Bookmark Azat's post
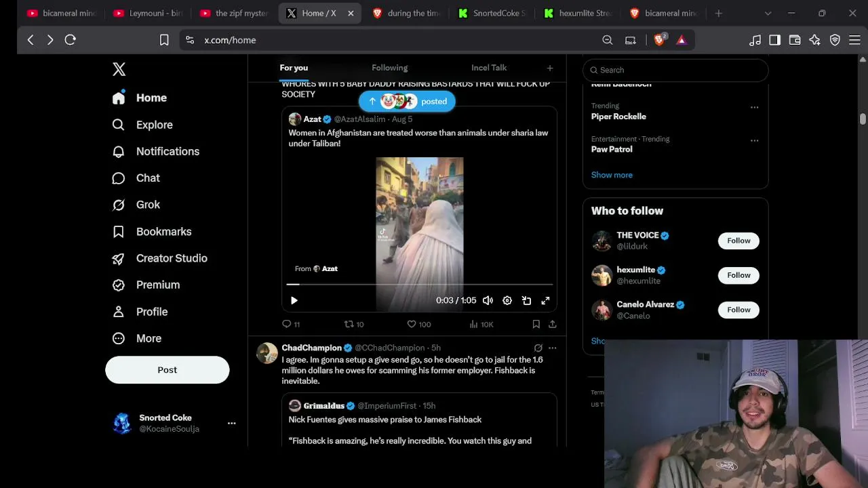The width and height of the screenshot is (868, 488). pos(536,324)
